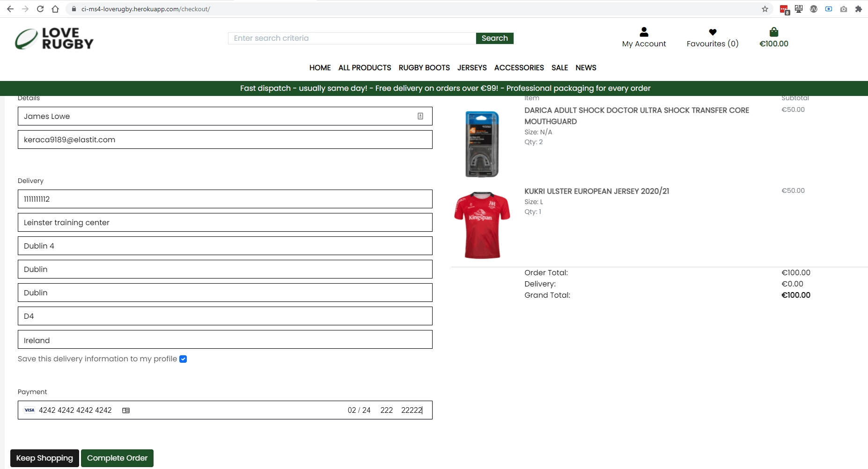Click the Ireland country field
The height and width of the screenshot is (469, 868).
click(225, 339)
